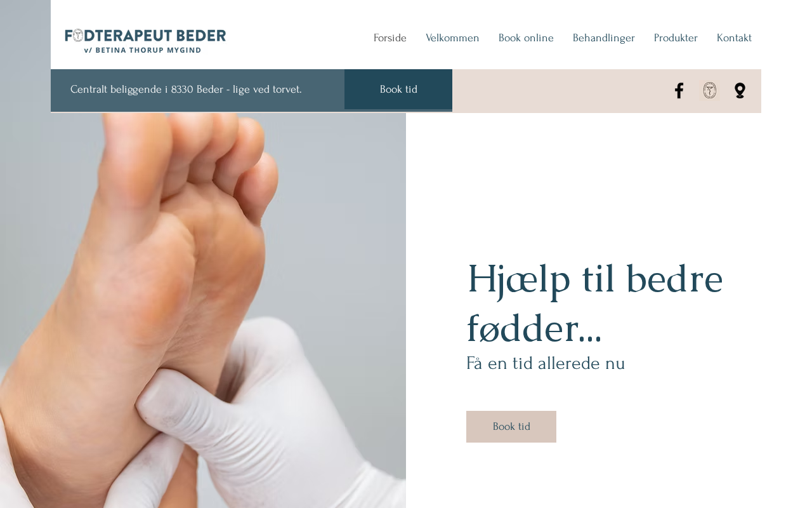Select Book online in the navigation
812x508 pixels.
pos(526,38)
